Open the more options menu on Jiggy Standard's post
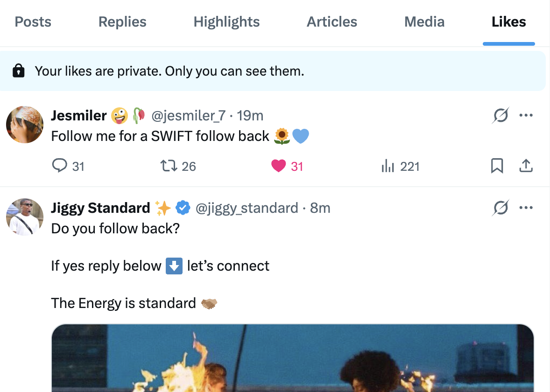The width and height of the screenshot is (550, 392). 526,208
